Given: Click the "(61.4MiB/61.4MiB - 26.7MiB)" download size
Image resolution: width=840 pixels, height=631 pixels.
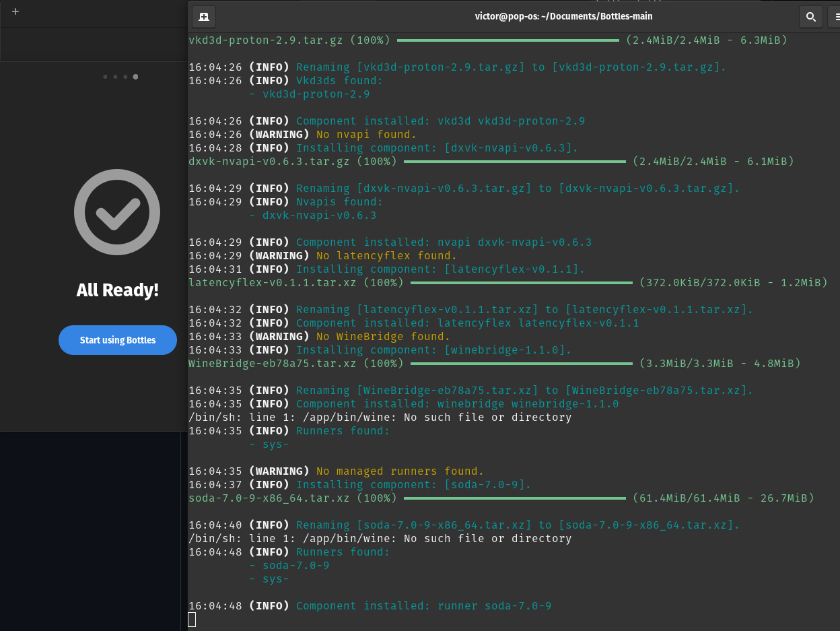Looking at the screenshot, I should (724, 498).
